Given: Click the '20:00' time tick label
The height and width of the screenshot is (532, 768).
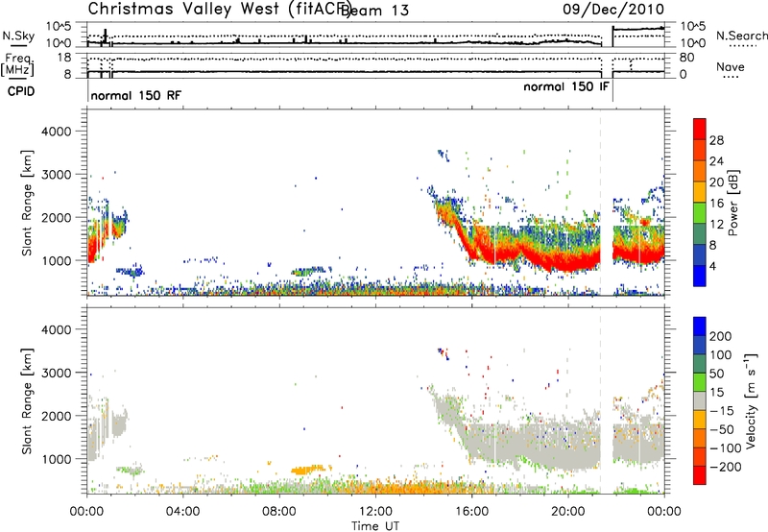Looking at the screenshot, I should [x=567, y=512].
